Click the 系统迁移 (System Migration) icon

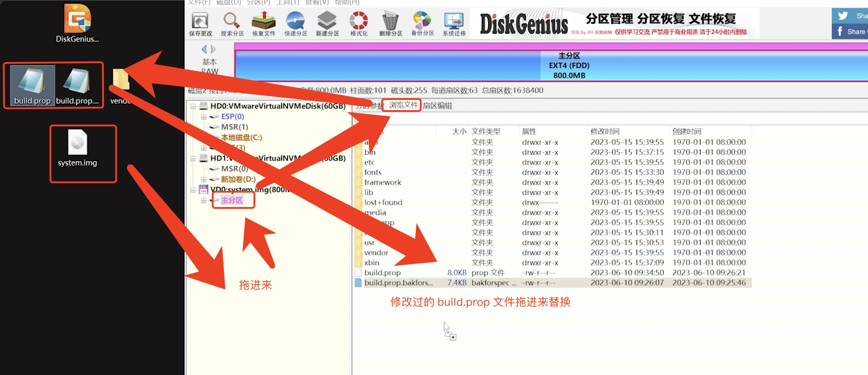pyautogui.click(x=454, y=23)
